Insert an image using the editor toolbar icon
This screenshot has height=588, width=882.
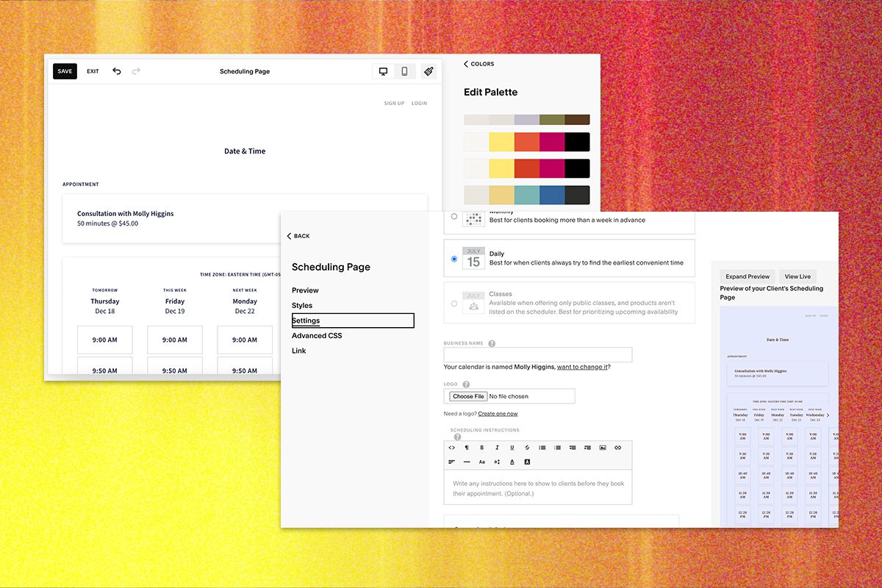603,447
